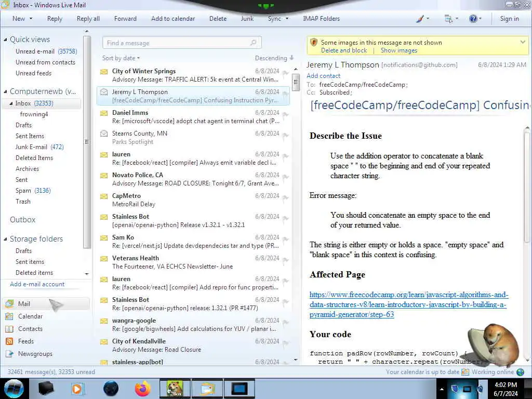Open Windows Live Mail taskbar button
The height and width of the screenshot is (399, 532).
click(x=207, y=389)
